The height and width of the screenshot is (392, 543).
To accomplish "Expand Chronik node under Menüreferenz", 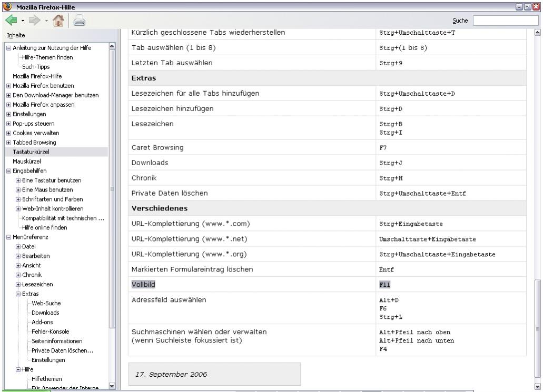I will tap(18, 275).
